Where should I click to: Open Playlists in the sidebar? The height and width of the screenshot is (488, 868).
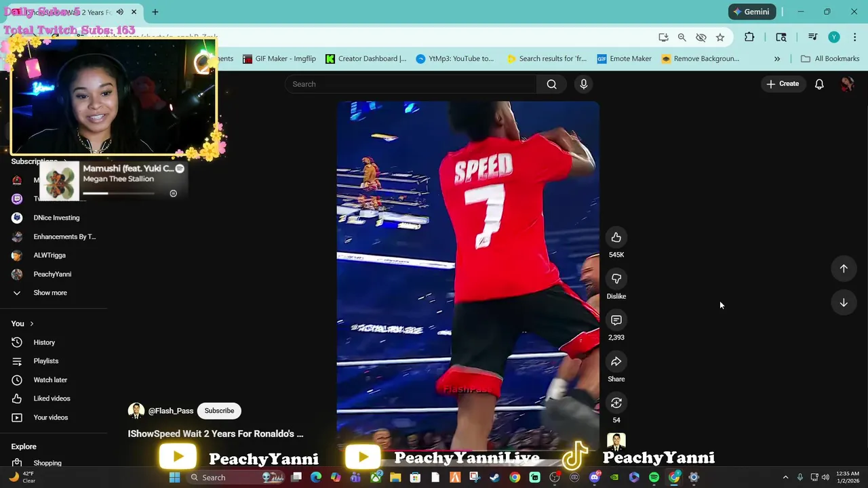[46, 361]
